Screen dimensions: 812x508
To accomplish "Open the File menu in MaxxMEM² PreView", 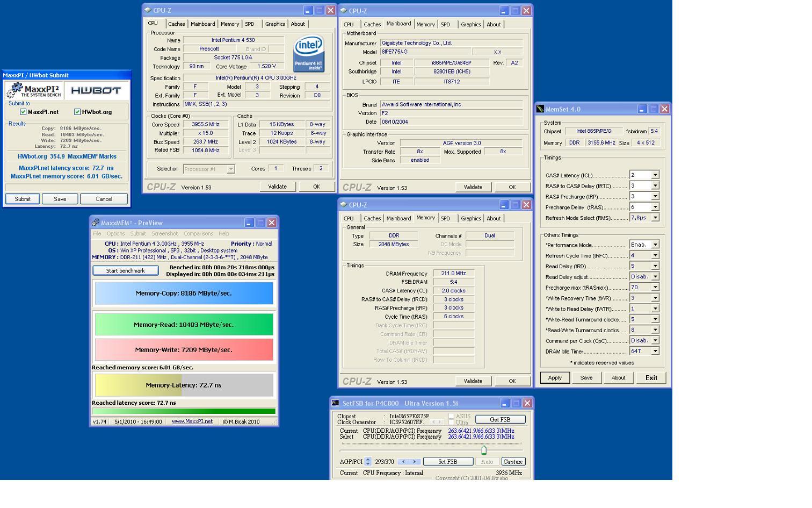I will [97, 234].
